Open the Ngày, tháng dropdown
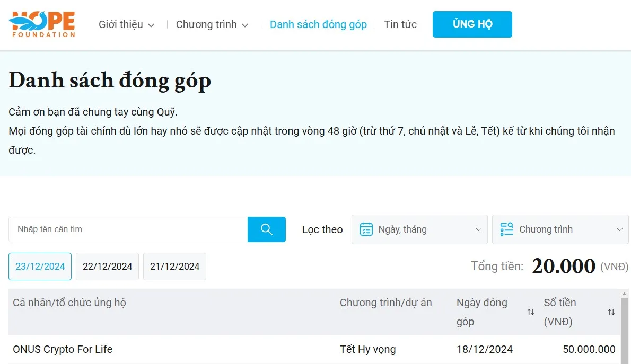This screenshot has height=364, width=631. 419,229
